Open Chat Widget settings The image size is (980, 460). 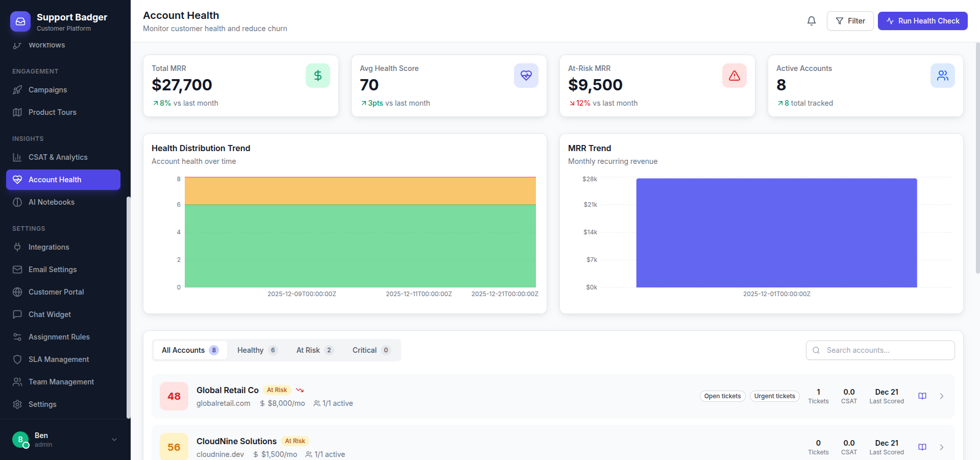pos(49,314)
